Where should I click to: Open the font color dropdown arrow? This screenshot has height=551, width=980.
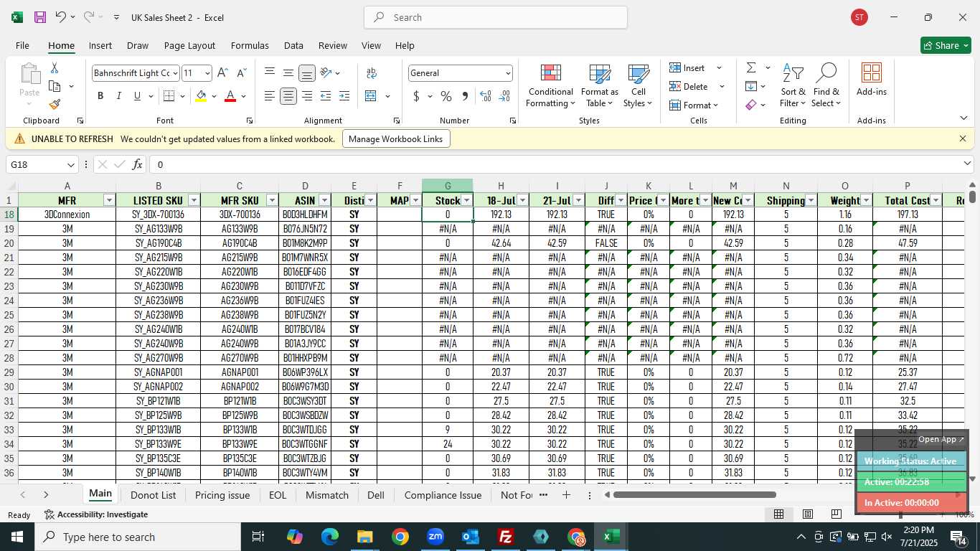pos(243,96)
